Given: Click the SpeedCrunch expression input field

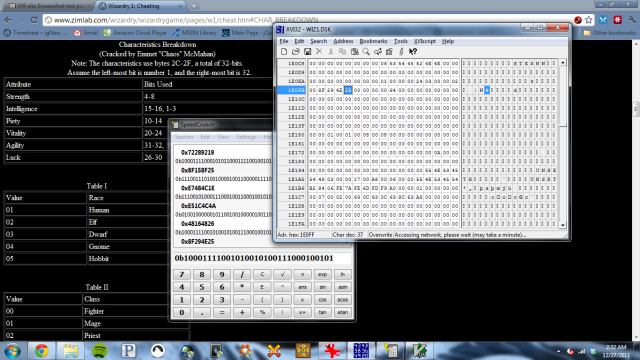Looking at the screenshot, I should tap(262, 258).
